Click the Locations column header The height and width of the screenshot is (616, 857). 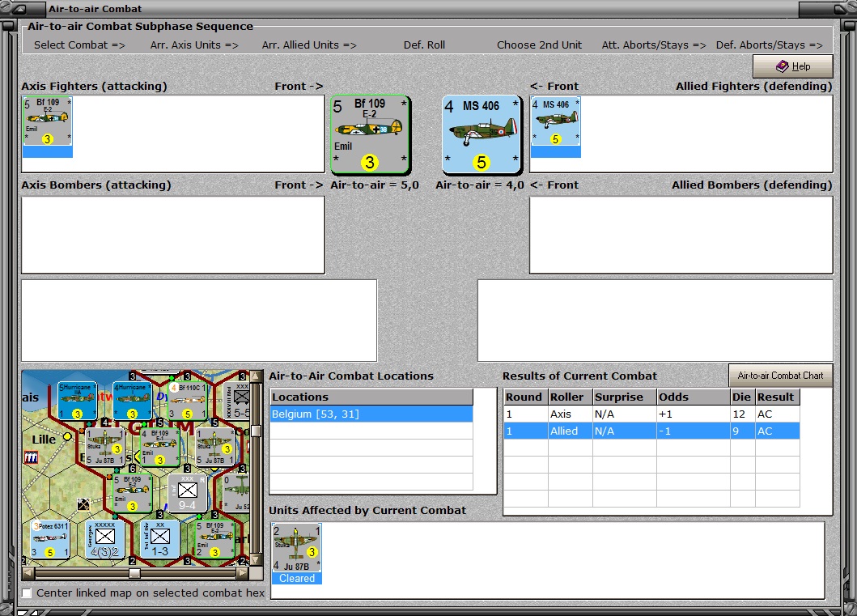pyautogui.click(x=371, y=397)
